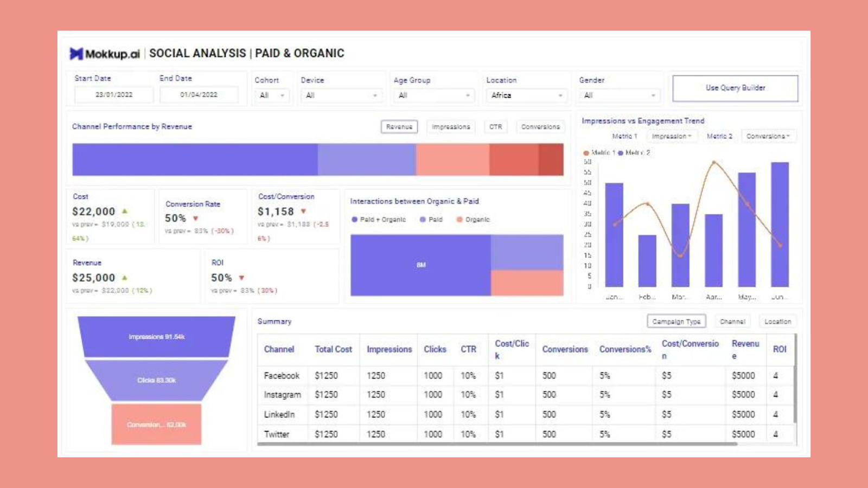This screenshot has width=868, height=488.
Task: Open the Age Group dropdown
Action: 434,95
